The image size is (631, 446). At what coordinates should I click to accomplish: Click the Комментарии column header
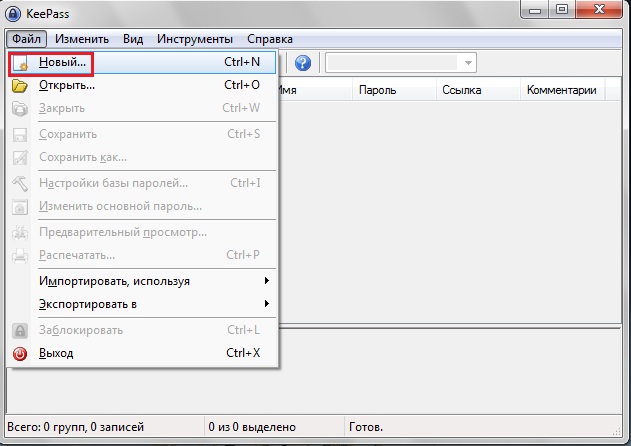(560, 90)
